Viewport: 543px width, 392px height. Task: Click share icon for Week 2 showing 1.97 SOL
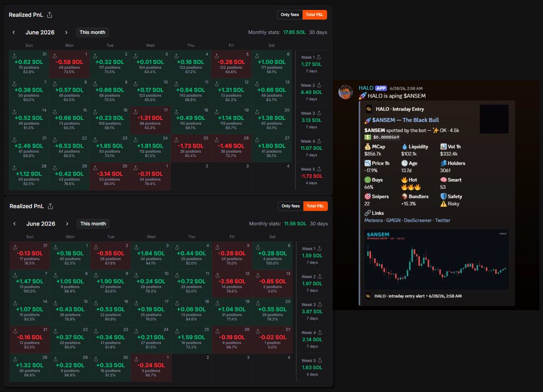point(319,277)
